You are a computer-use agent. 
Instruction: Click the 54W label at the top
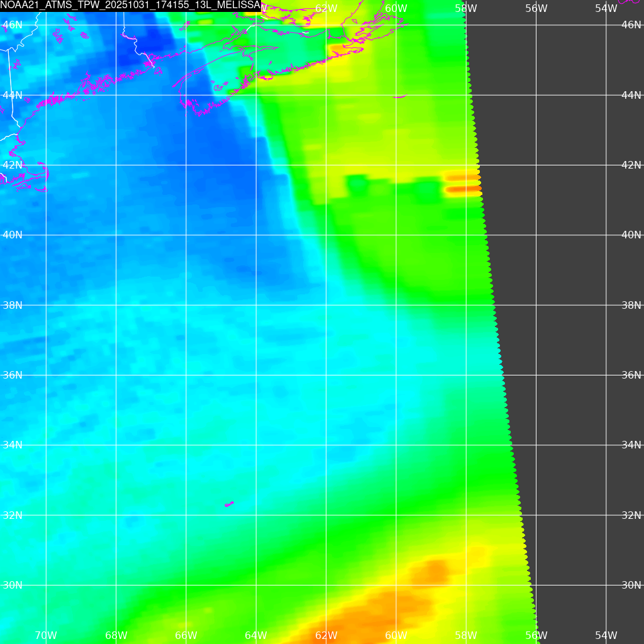[x=606, y=8]
